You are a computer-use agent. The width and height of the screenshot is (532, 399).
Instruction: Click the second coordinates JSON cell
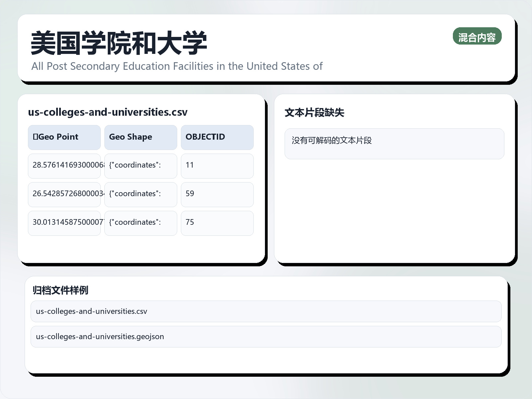[140, 194]
